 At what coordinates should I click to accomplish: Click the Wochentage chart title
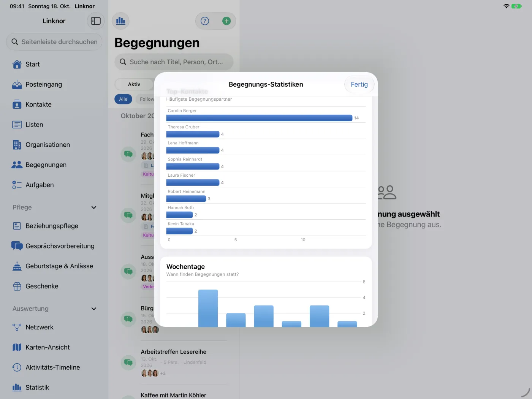[185, 267]
